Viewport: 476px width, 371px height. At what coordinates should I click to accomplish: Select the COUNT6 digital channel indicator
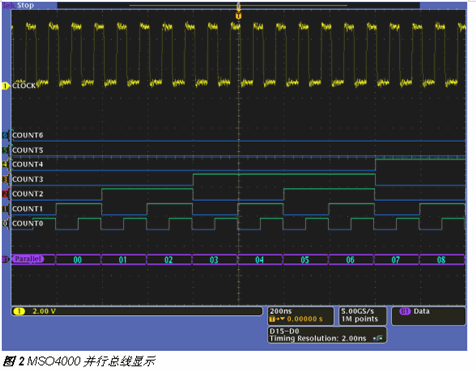5,135
